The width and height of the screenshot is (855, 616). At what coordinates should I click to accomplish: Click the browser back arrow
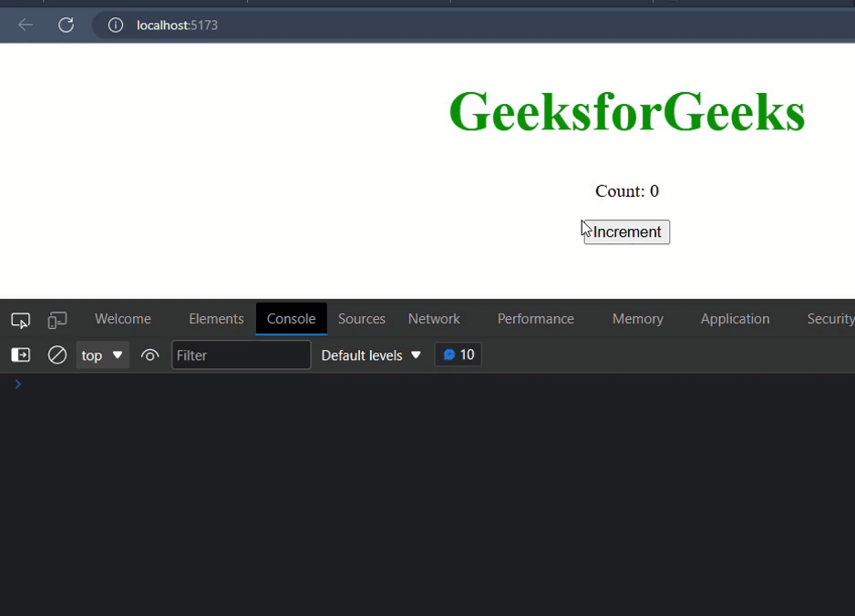(26, 25)
